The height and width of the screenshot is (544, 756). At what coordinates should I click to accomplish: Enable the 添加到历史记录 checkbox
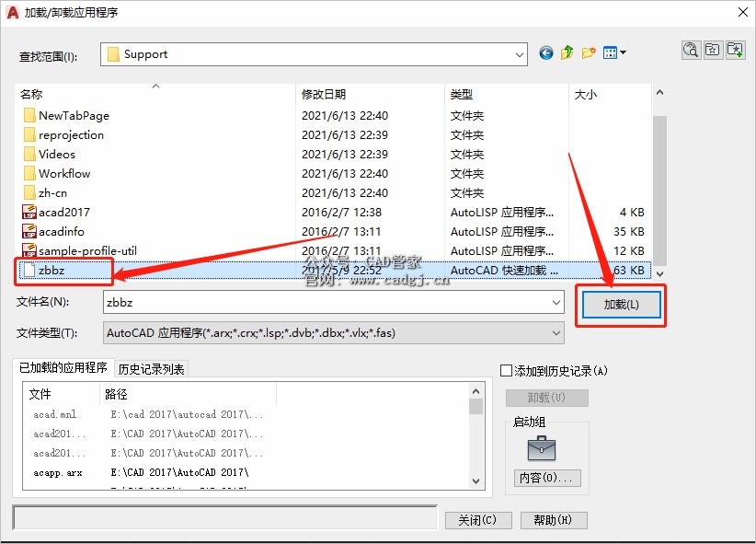pyautogui.click(x=506, y=371)
